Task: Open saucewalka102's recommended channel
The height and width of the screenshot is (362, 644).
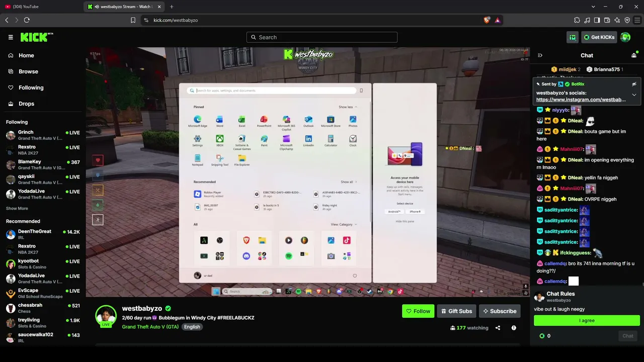Action: point(43,337)
